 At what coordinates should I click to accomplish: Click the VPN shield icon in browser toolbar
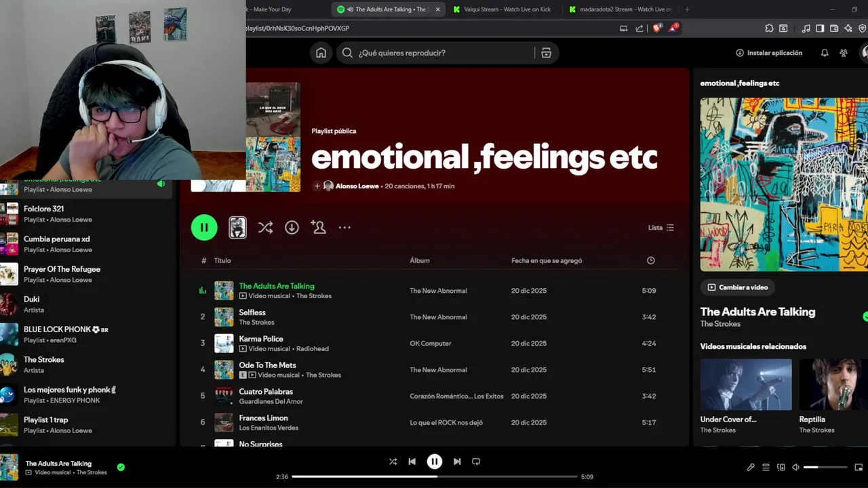click(862, 28)
